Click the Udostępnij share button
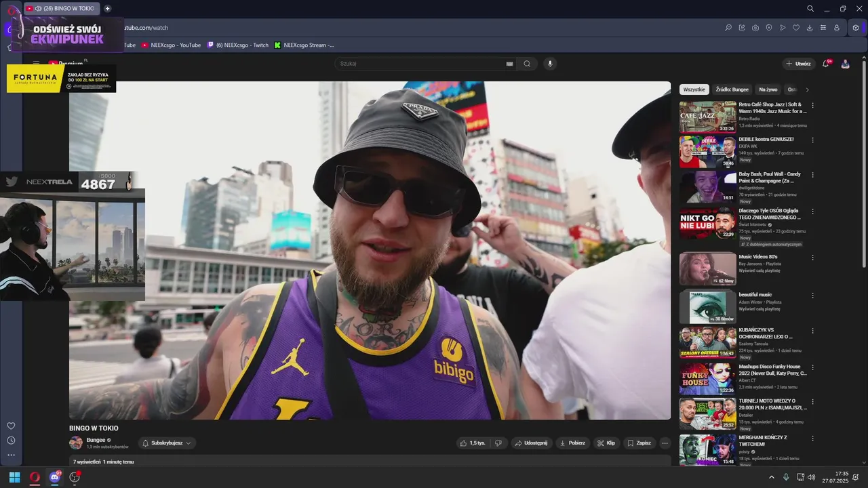 pos(531,443)
